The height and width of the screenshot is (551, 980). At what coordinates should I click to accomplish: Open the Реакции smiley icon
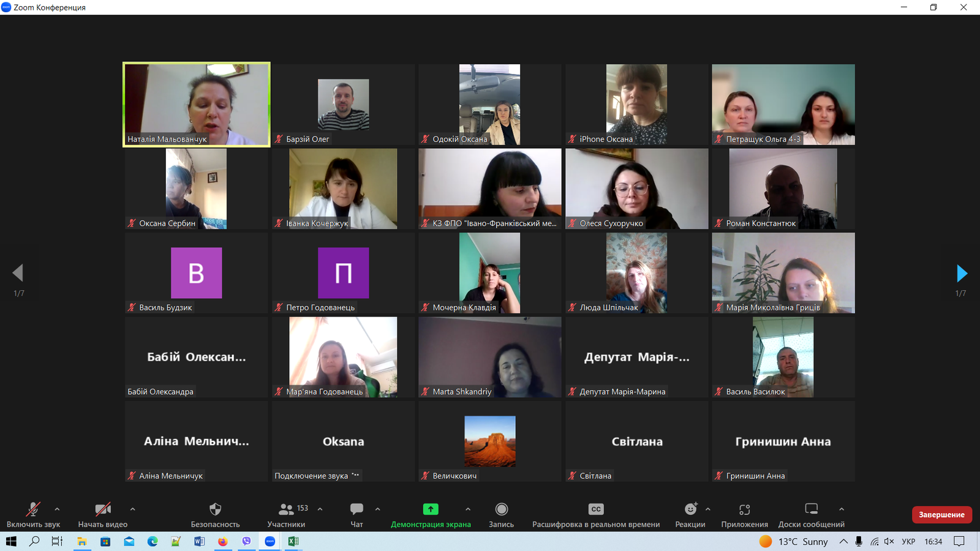pyautogui.click(x=690, y=509)
